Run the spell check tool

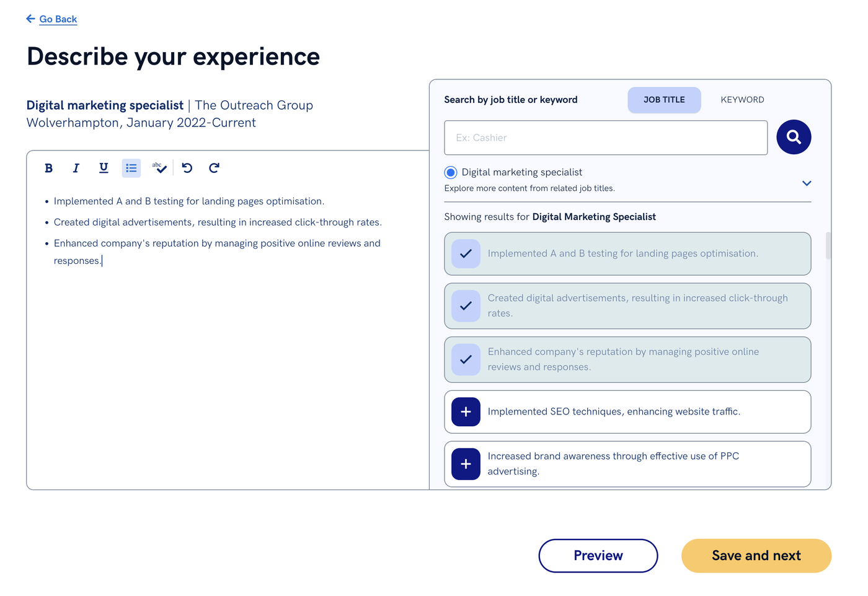[x=159, y=168]
